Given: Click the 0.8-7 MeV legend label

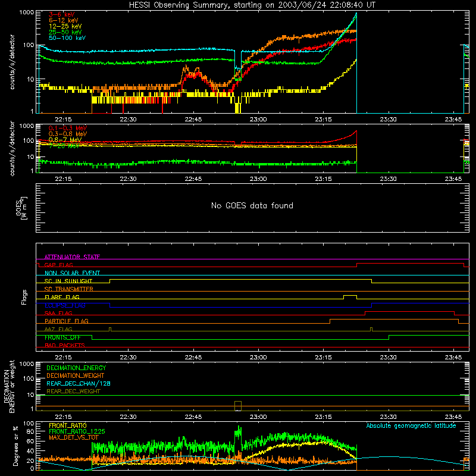Looking at the screenshot, I should tap(65, 140).
